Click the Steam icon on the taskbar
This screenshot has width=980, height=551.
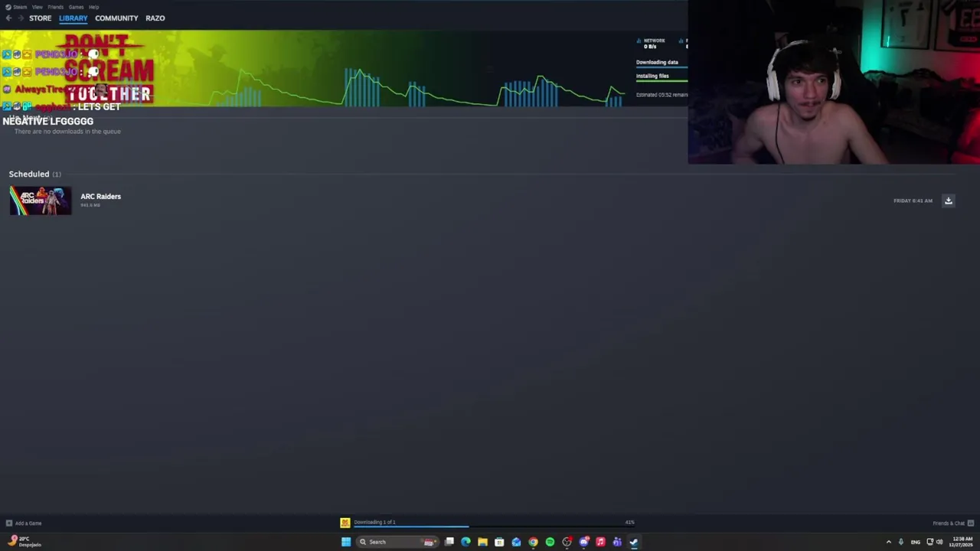[x=634, y=542]
